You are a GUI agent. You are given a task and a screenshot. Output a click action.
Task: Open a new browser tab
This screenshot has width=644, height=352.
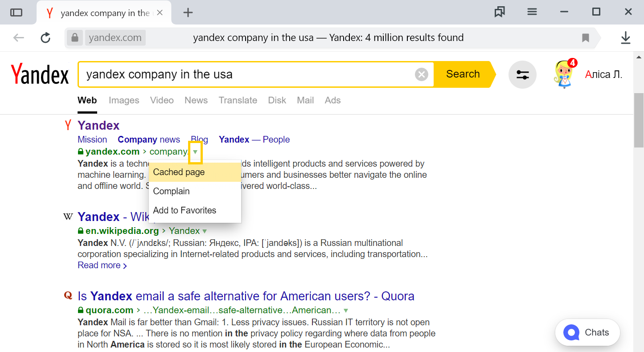pos(188,12)
